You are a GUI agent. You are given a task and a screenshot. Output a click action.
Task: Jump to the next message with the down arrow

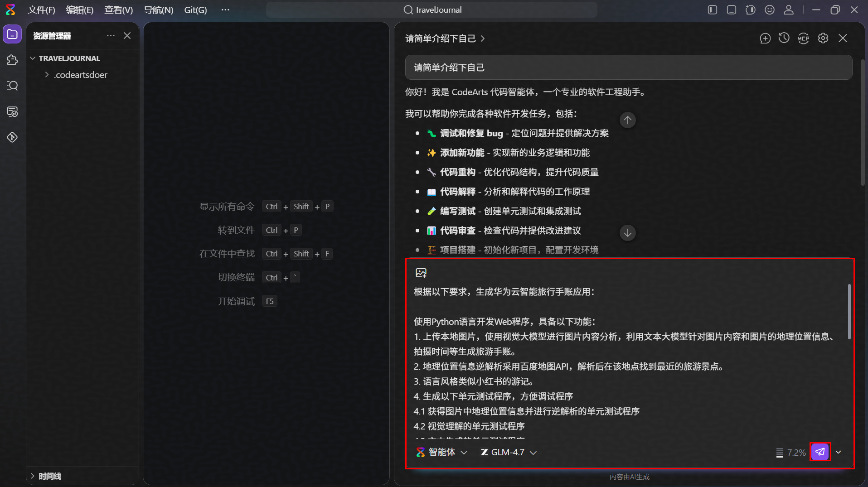(628, 233)
